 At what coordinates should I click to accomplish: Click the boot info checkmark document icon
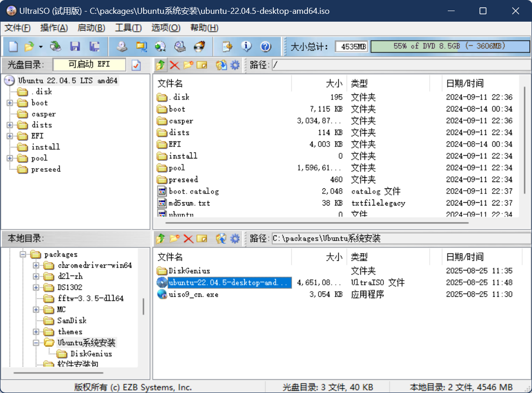coord(136,65)
